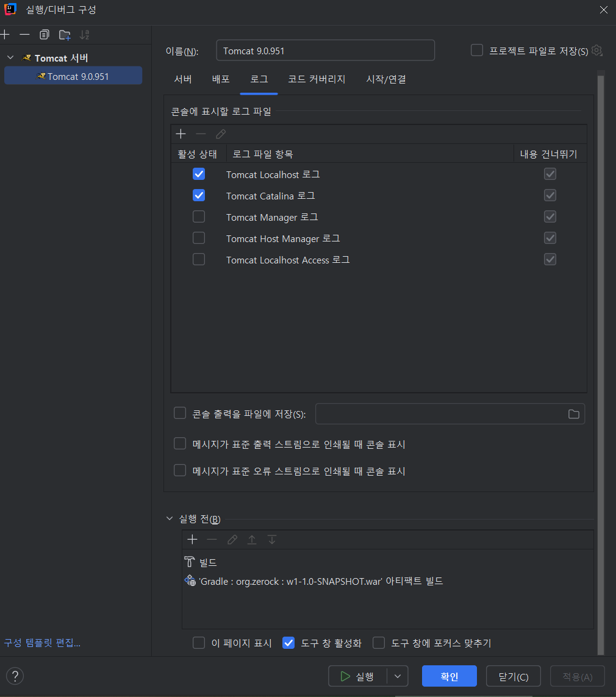Remove the selected before-launch task
The image size is (616, 697).
(x=212, y=540)
